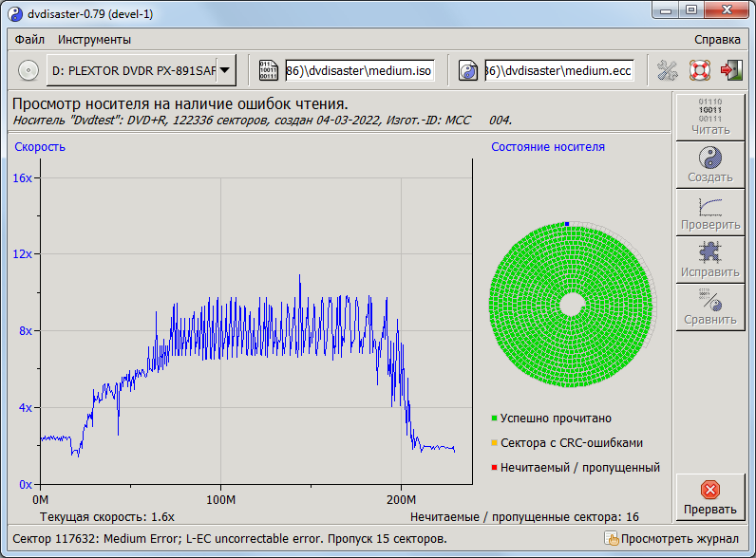Screen dimensions: 756x558
Task: Open the Справка menu
Action: (x=717, y=40)
